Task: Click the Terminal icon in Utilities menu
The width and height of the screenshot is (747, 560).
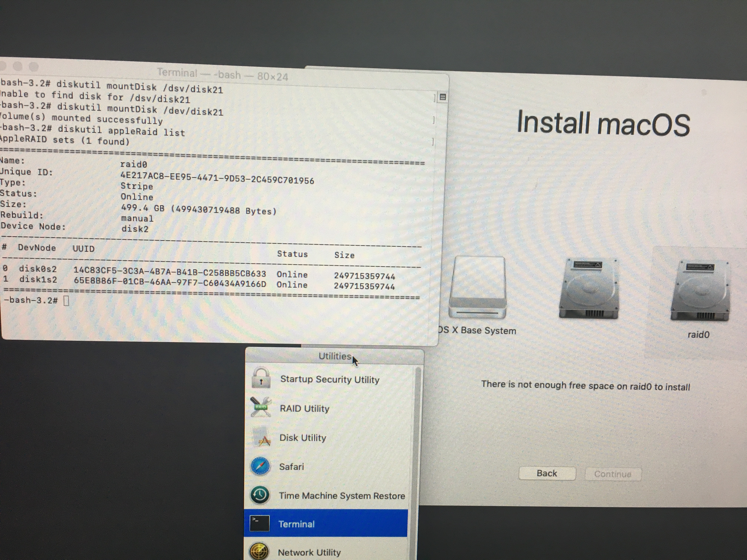Action: pyautogui.click(x=259, y=523)
